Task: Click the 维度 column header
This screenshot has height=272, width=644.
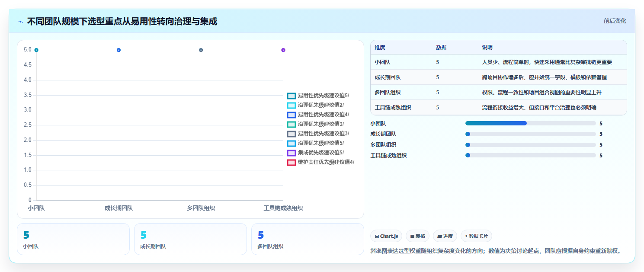Action: coord(380,47)
